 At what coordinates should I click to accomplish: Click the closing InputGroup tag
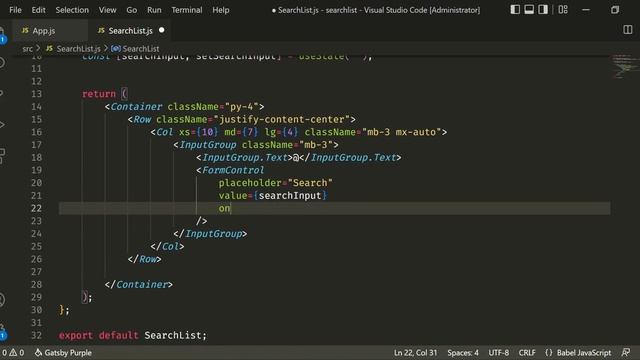[210, 233]
